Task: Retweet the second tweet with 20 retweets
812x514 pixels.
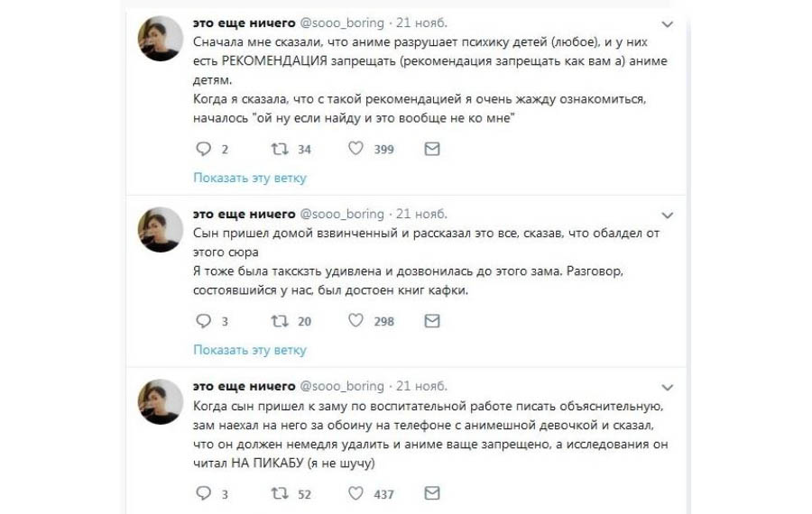Action: [279, 320]
